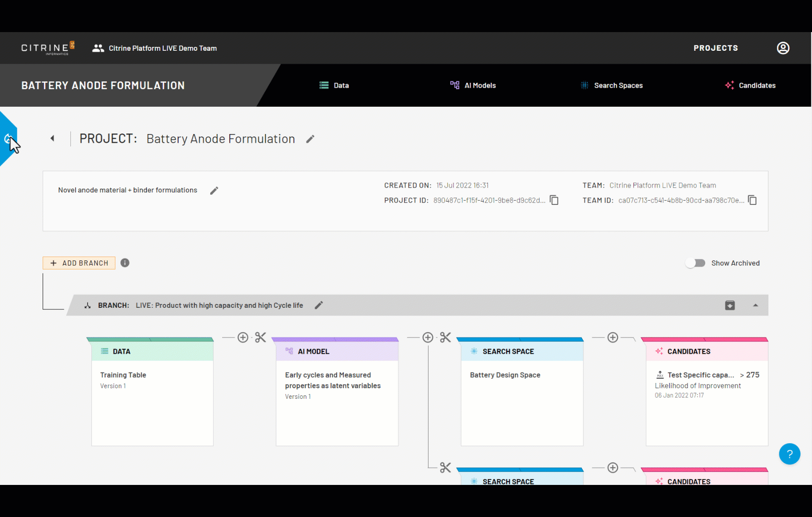Click the first CANDIDATES card header
The width and height of the screenshot is (812, 517).
point(707,351)
